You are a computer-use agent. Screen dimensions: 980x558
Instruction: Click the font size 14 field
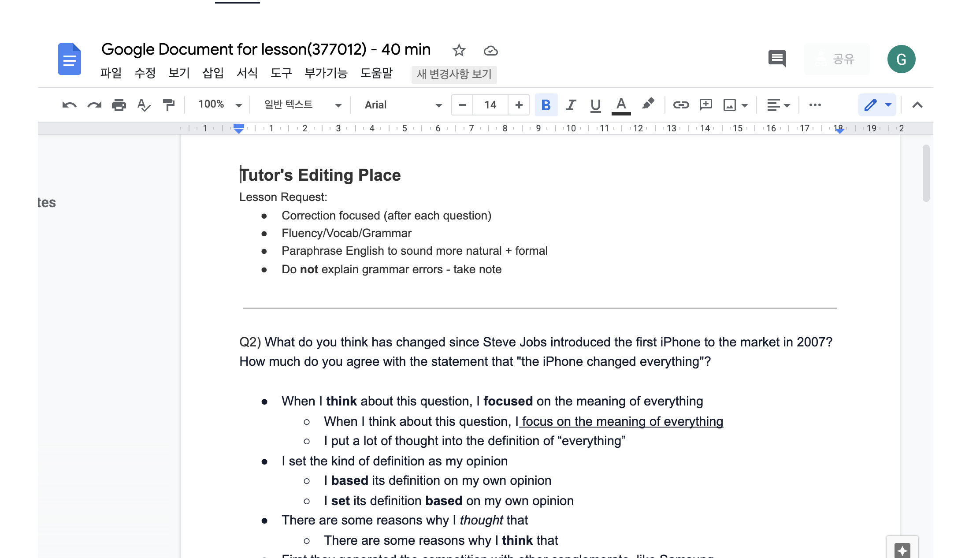pyautogui.click(x=490, y=105)
